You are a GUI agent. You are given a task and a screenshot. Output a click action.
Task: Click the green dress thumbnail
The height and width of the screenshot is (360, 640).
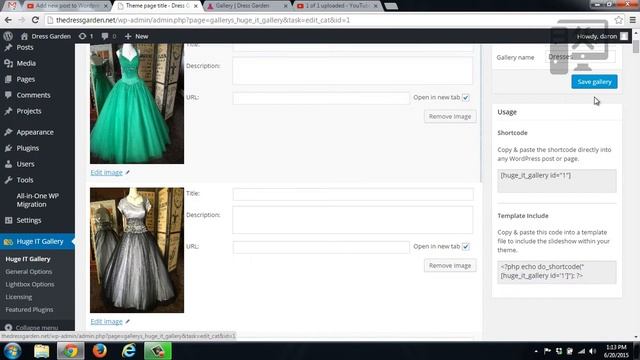[x=137, y=103]
